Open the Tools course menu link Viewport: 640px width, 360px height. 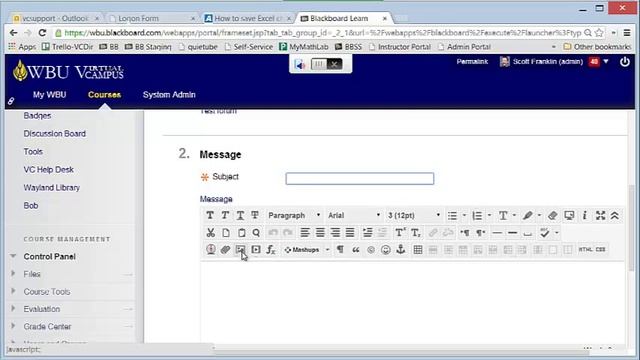pyautogui.click(x=33, y=151)
